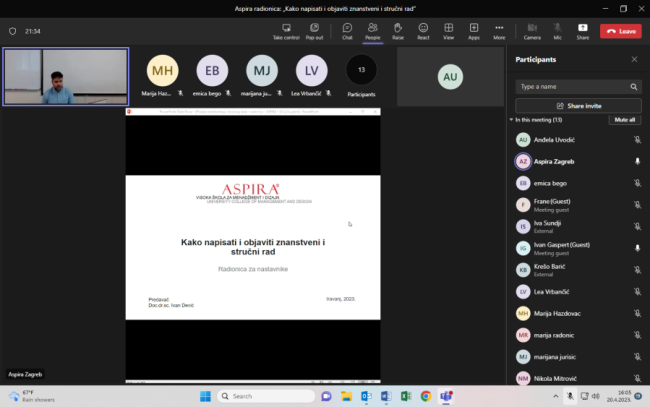The height and width of the screenshot is (407, 650).
Task: Unmute the Mic
Action: click(557, 30)
